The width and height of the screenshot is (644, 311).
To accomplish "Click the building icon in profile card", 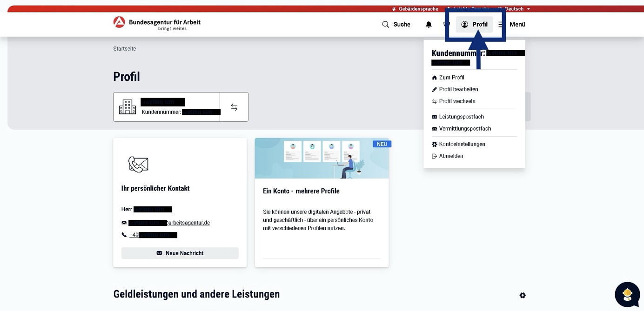I will 127,107.
